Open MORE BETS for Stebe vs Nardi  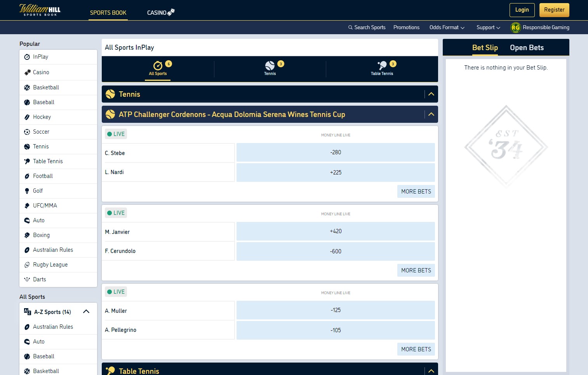[x=416, y=192]
